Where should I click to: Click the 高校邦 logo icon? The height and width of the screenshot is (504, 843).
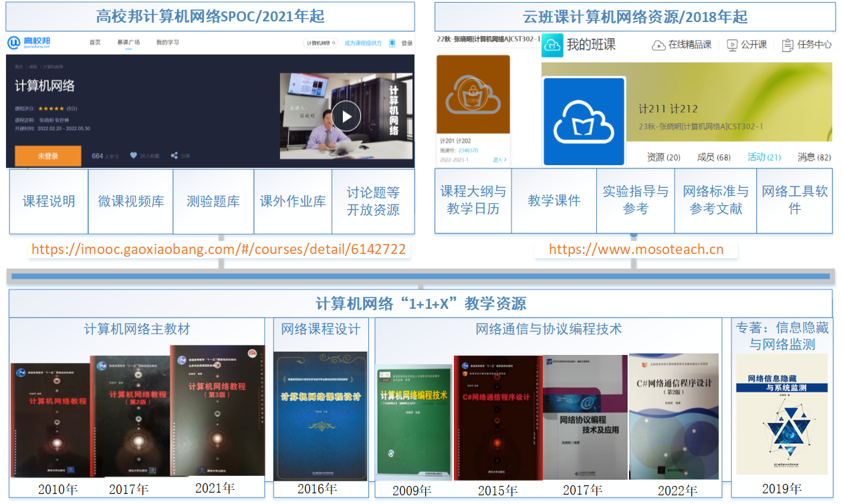(15, 43)
